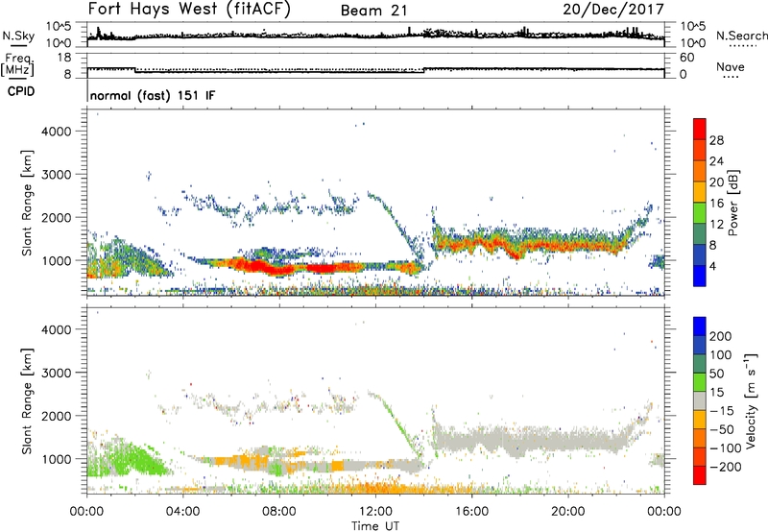Image resolution: width=768 pixels, height=532 pixels.
Task: Click the '4' label on Power colorbar
Action: tap(712, 266)
